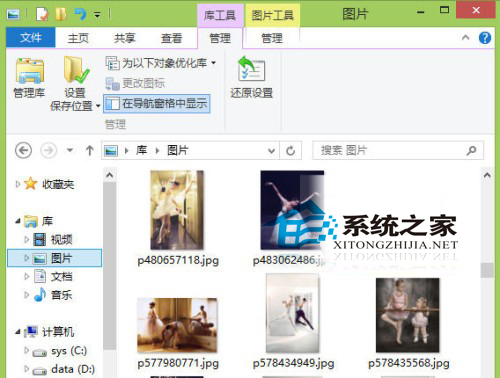The width and height of the screenshot is (500, 378).
Task: Select the sys (C:) drive
Action: coord(69,351)
